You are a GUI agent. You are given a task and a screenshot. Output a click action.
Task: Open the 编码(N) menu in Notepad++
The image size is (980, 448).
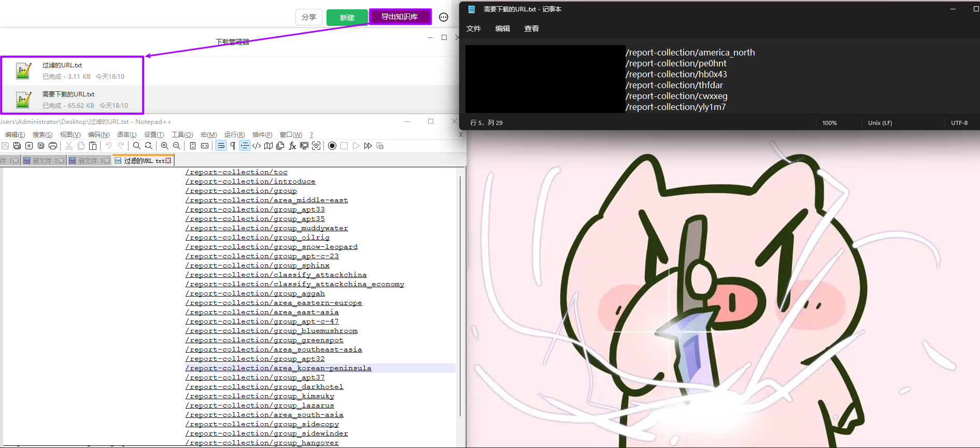tap(98, 135)
